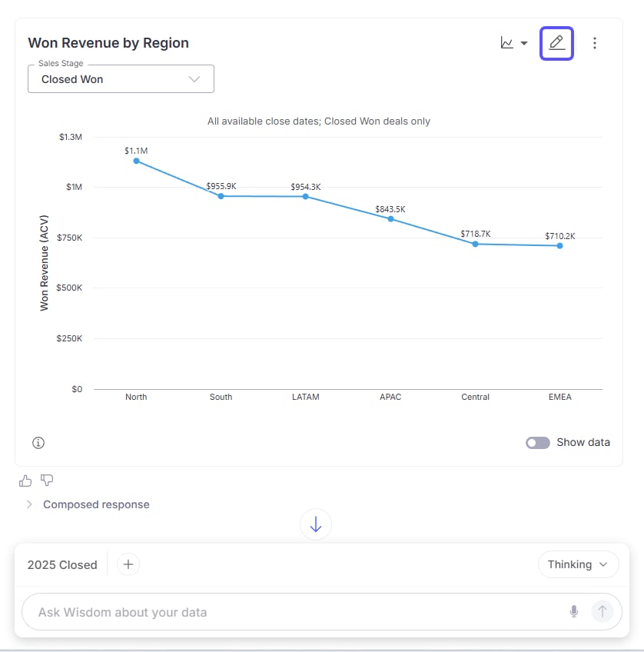Click the chart type dropdown caret
This screenshot has height=652, width=644.
tap(524, 43)
